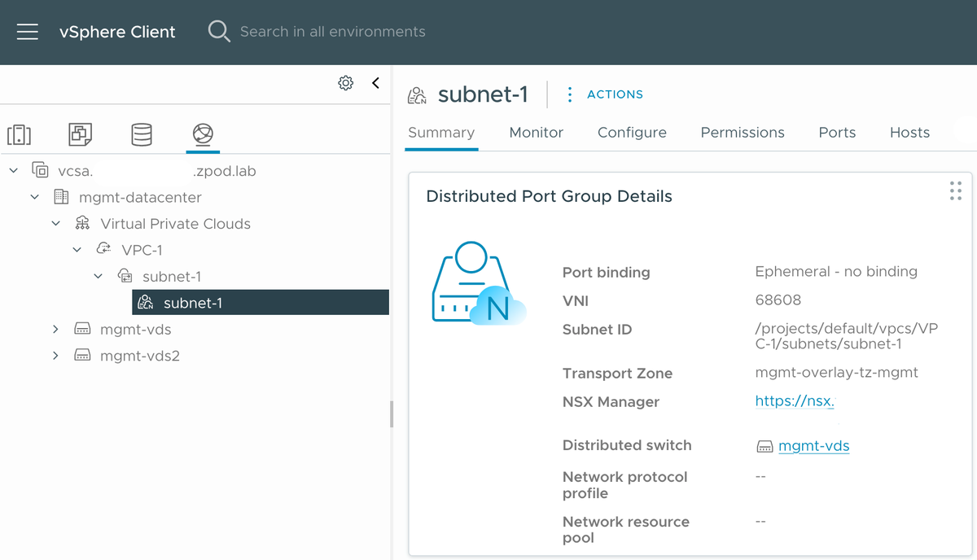This screenshot has width=977, height=560.
Task: Click the mgmt-datacenter building icon
Action: 61,197
